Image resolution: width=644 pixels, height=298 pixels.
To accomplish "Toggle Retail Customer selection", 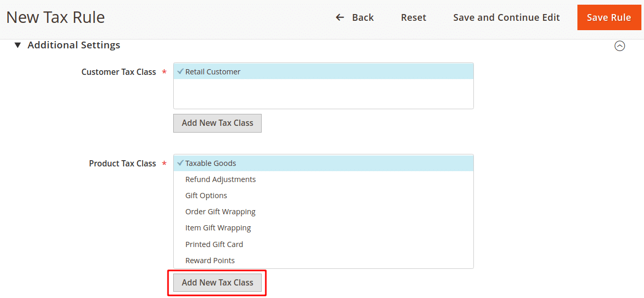I will click(x=213, y=72).
